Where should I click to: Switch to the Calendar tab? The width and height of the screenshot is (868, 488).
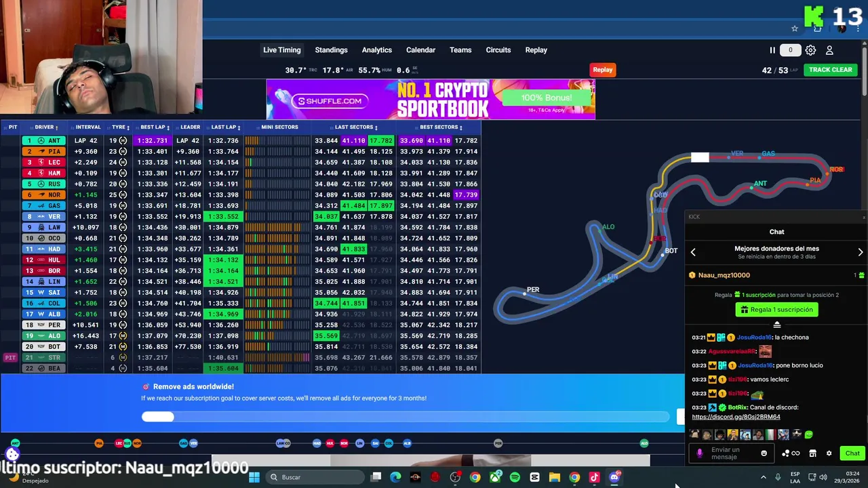pyautogui.click(x=420, y=50)
